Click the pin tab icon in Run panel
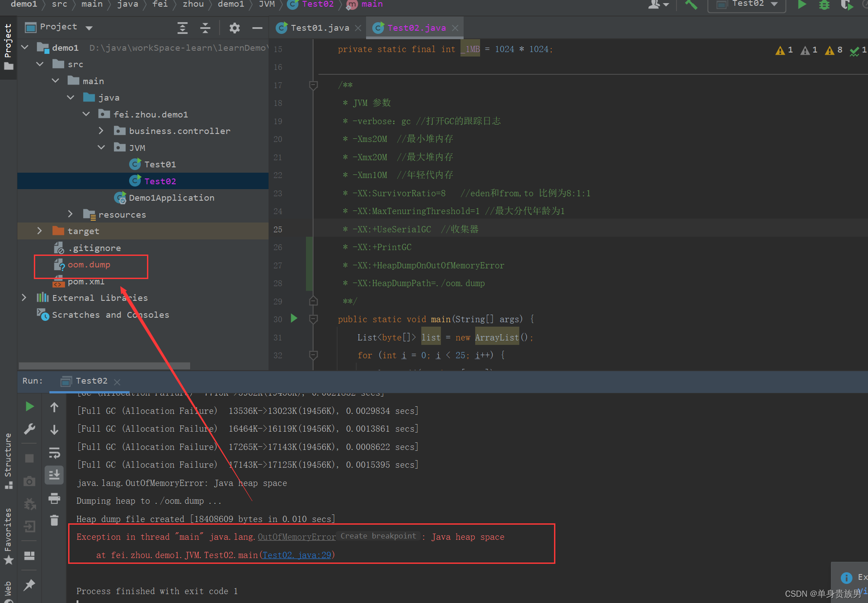The image size is (868, 603). click(29, 584)
